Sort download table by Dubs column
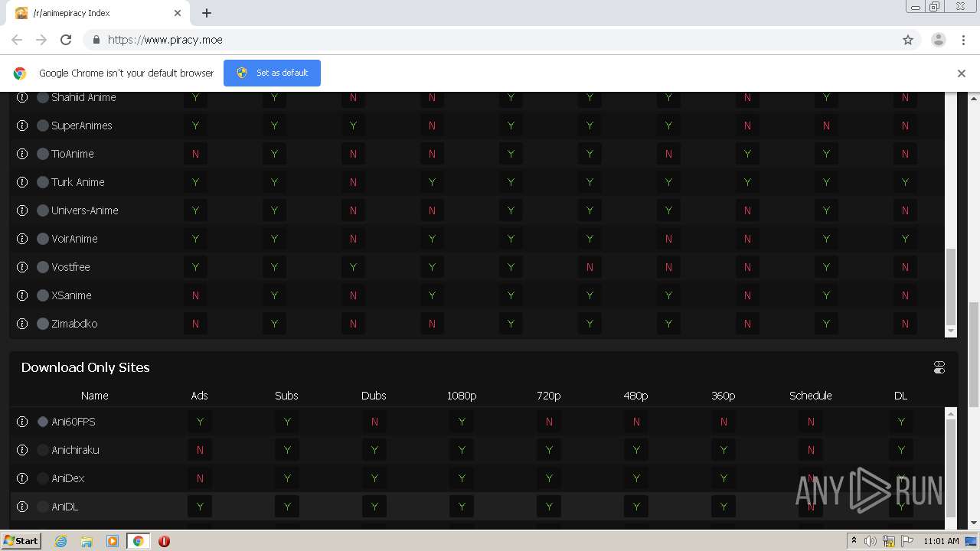 pyautogui.click(x=374, y=396)
